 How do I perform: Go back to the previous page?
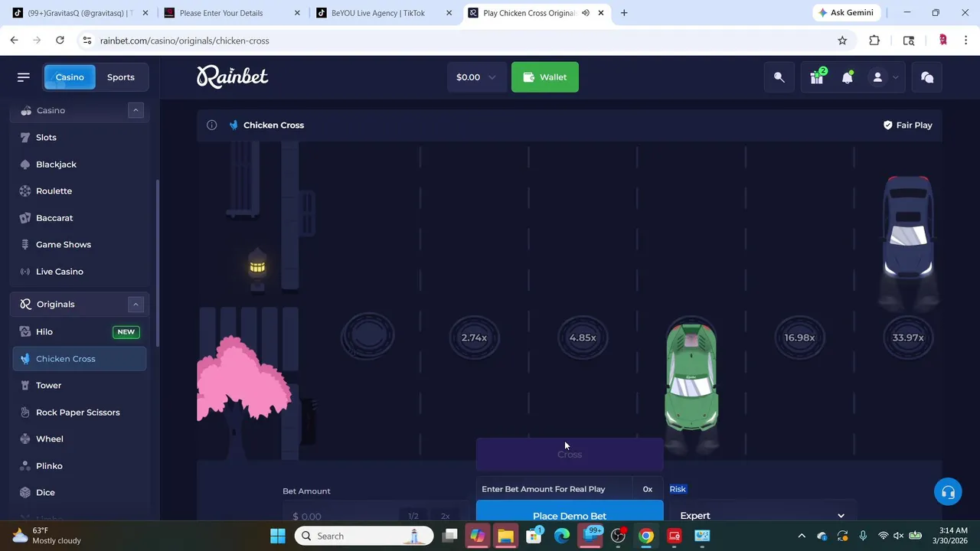[x=15, y=41]
